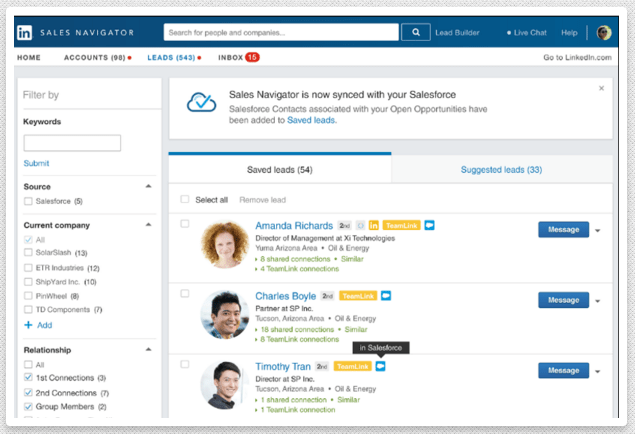Image resolution: width=635 pixels, height=434 pixels.
Task: Open the user profile avatar
Action: tap(604, 32)
